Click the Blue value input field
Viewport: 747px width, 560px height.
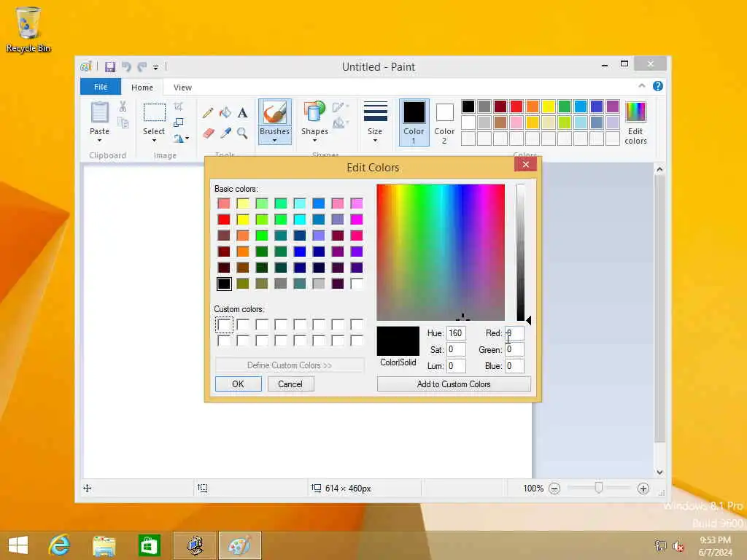[x=514, y=366]
